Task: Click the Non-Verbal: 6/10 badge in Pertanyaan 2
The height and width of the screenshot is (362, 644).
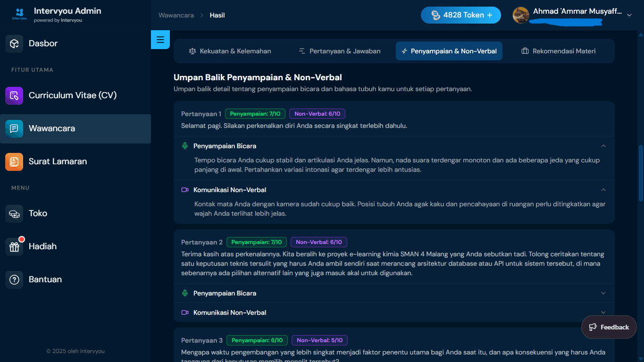Action: pos(319,242)
